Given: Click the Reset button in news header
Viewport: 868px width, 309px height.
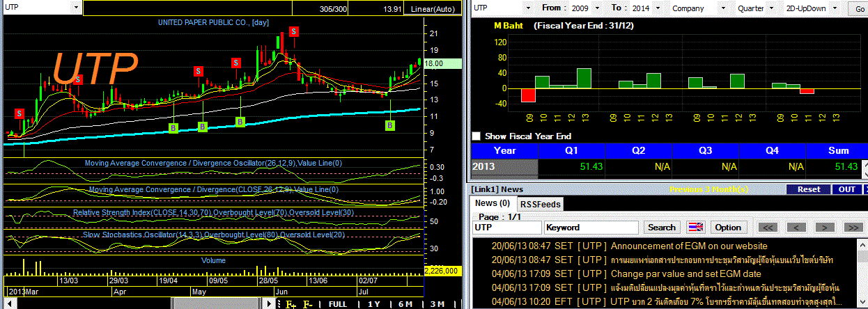Looking at the screenshot, I should [x=809, y=189].
